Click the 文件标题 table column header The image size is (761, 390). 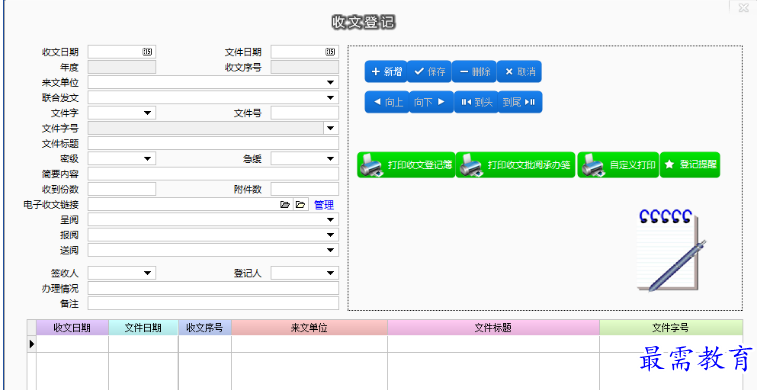493,328
